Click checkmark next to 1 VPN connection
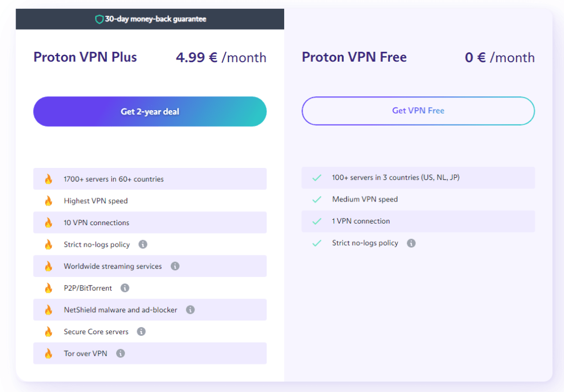Screen dimensions: 564x392 pos(317,221)
